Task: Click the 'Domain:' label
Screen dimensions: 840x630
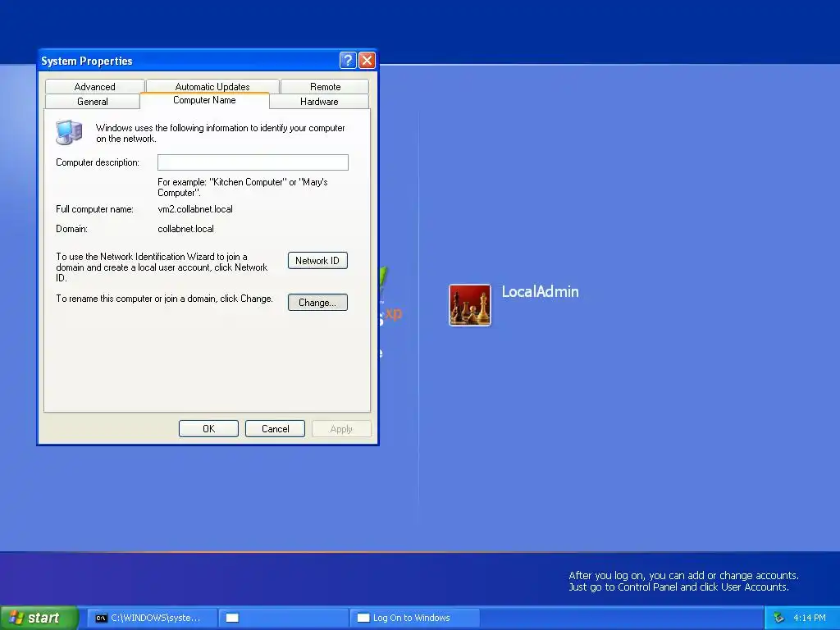Action: (x=72, y=229)
